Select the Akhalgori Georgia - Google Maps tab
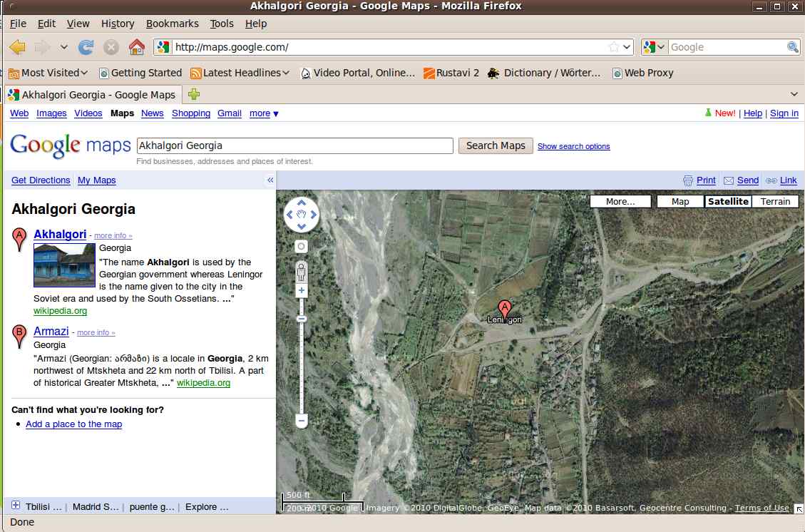This screenshot has width=805, height=532. point(93,94)
